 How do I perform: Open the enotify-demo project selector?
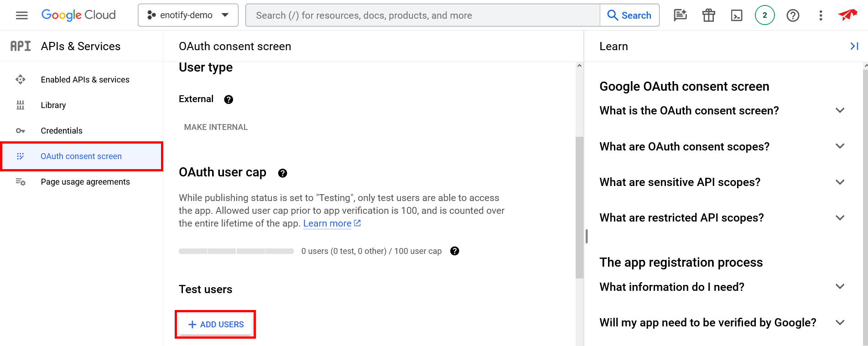click(188, 15)
